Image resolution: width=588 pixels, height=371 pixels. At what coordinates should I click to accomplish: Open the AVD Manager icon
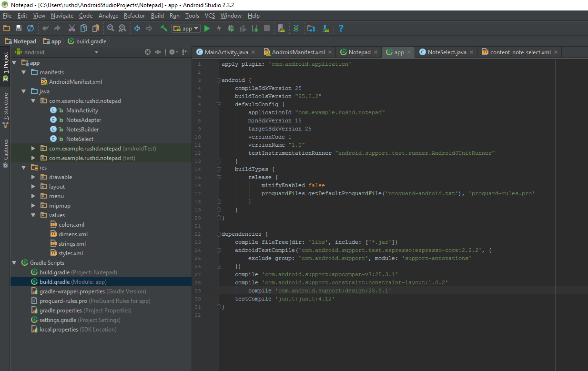pyautogui.click(x=281, y=29)
